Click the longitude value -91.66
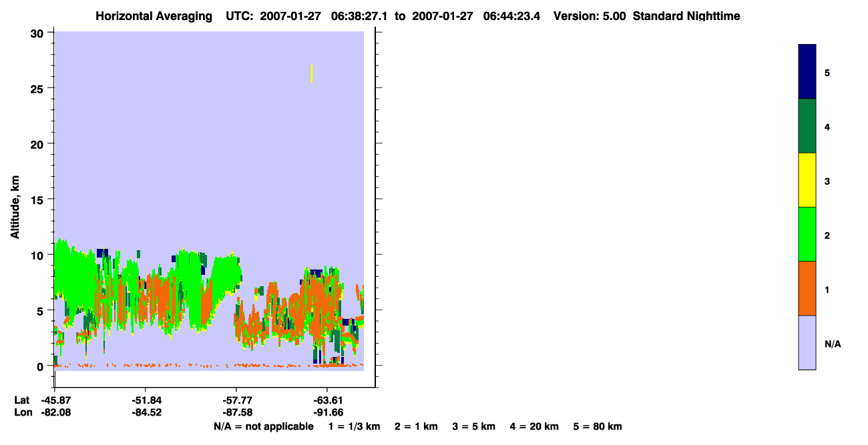 [327, 412]
